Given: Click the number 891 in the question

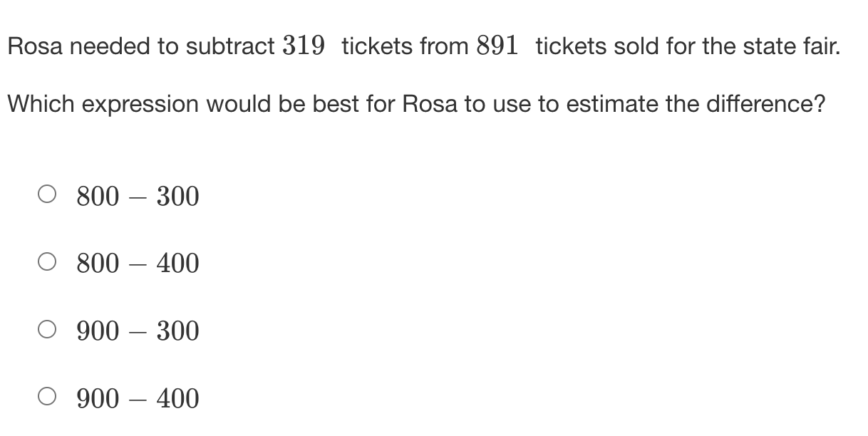Looking at the screenshot, I should click(498, 47).
